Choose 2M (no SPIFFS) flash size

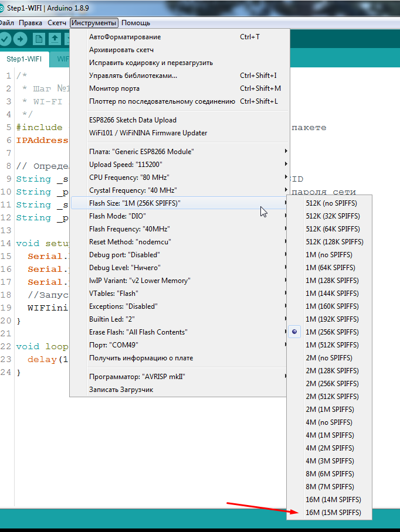point(330,357)
